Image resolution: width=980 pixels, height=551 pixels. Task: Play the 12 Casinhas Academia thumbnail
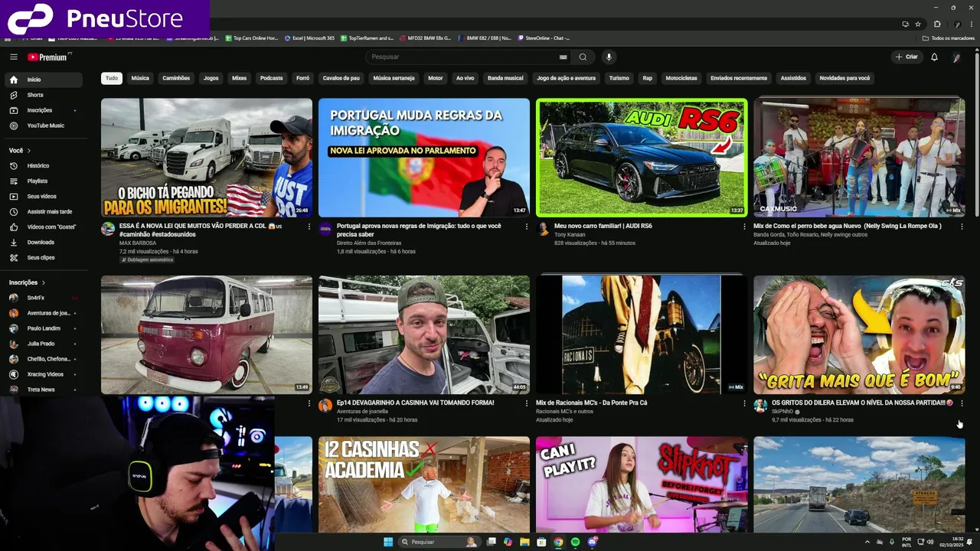[424, 484]
